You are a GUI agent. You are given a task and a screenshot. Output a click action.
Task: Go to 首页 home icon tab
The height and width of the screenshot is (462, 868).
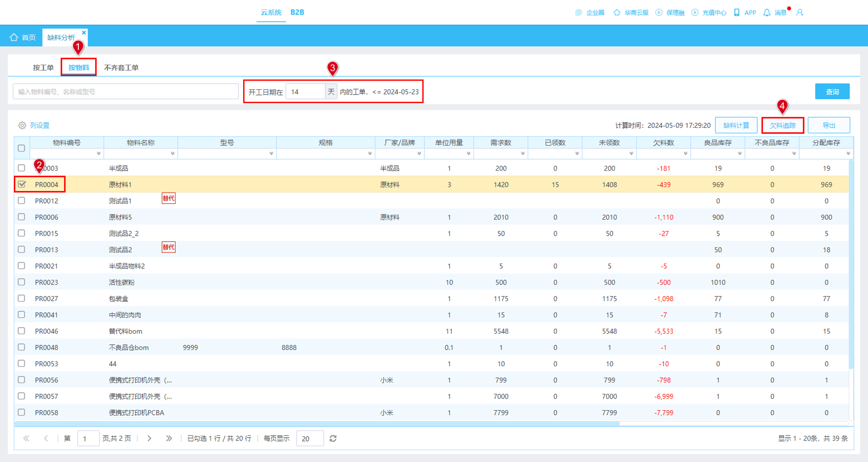pyautogui.click(x=14, y=37)
